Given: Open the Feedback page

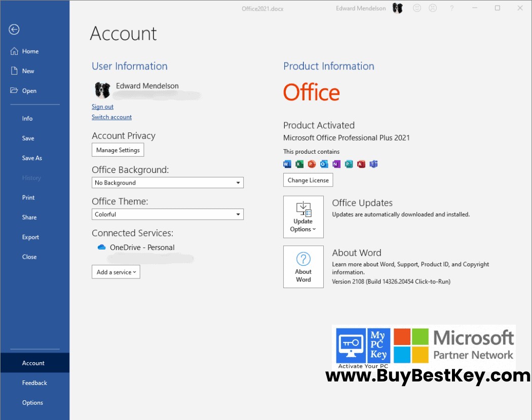Looking at the screenshot, I should point(34,383).
